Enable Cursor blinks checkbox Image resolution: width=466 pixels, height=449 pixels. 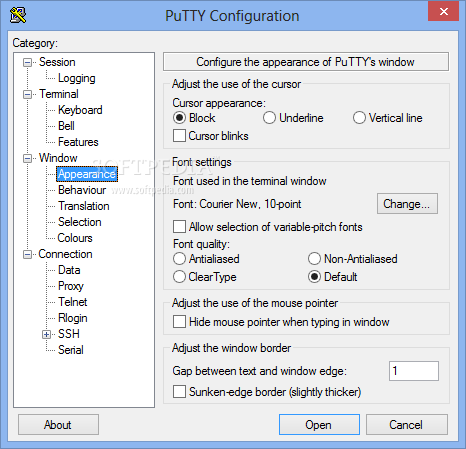click(x=179, y=136)
